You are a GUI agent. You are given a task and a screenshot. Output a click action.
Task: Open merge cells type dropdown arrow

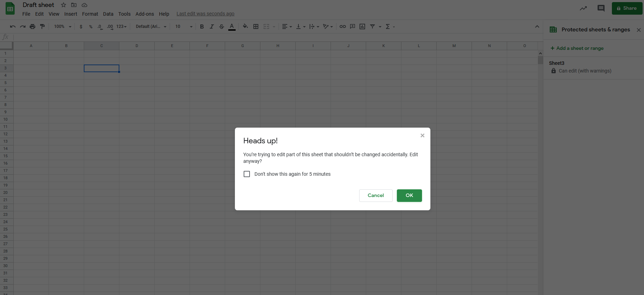(x=274, y=27)
